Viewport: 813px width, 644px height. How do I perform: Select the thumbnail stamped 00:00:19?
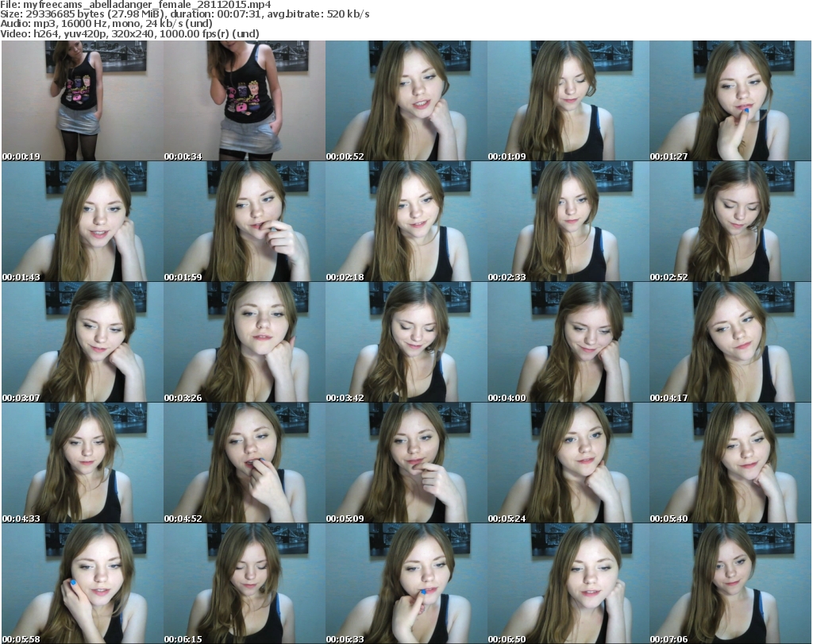point(83,101)
